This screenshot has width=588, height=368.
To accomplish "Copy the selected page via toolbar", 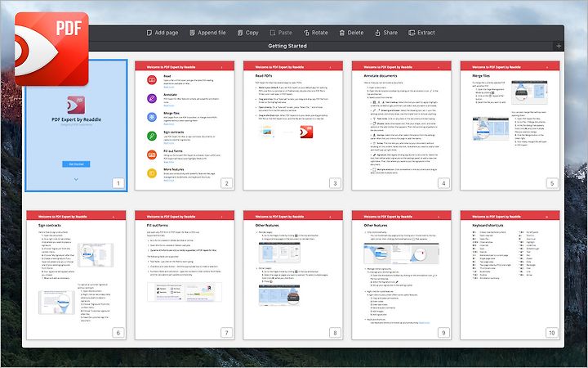I will [247, 33].
